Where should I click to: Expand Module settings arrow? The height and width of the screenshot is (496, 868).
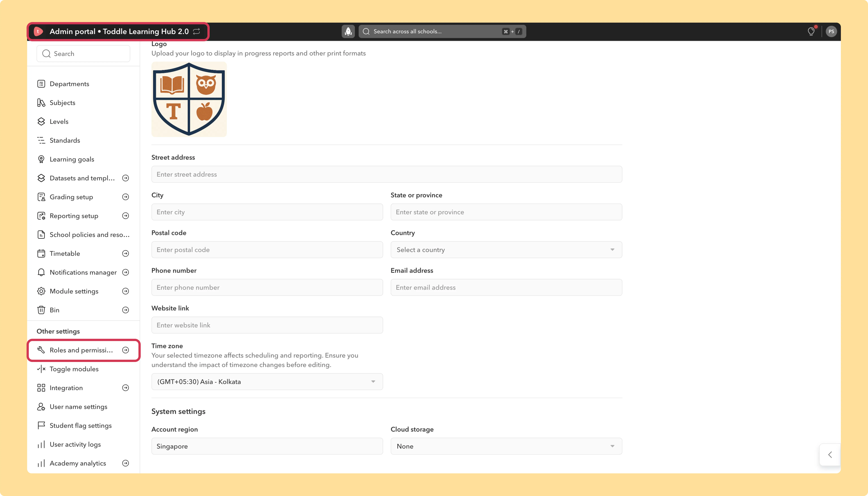pos(126,291)
